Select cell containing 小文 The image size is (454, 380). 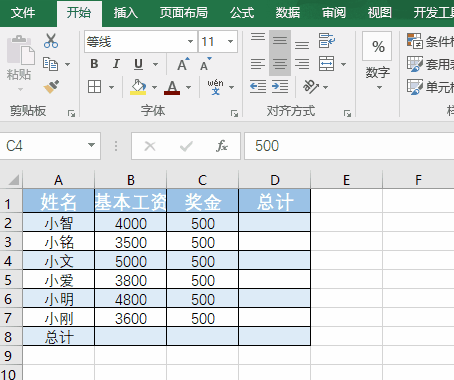pos(59,261)
